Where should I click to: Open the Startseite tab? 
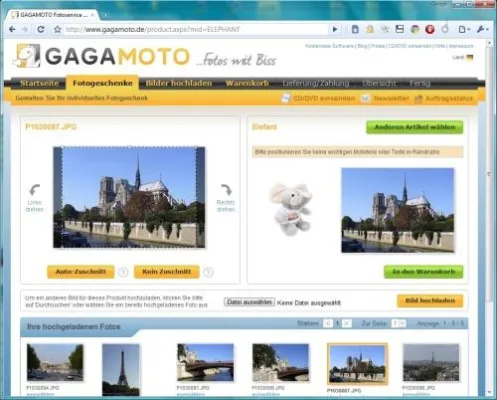pos(39,83)
